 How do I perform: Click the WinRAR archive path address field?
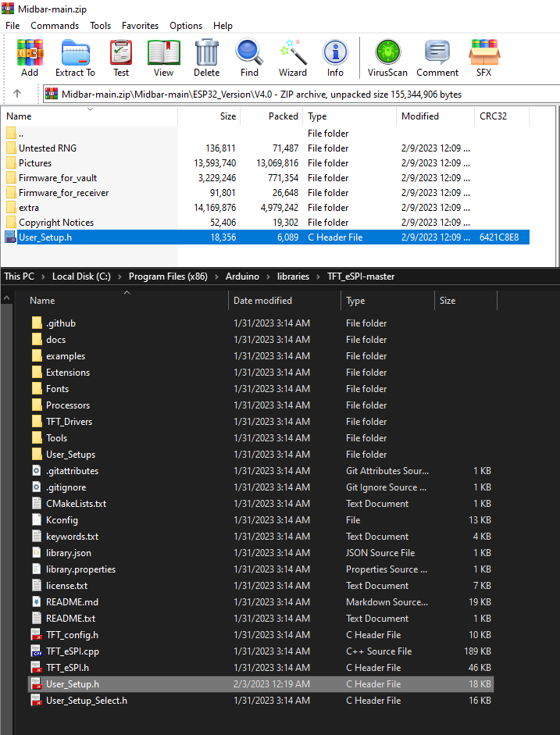[301, 95]
